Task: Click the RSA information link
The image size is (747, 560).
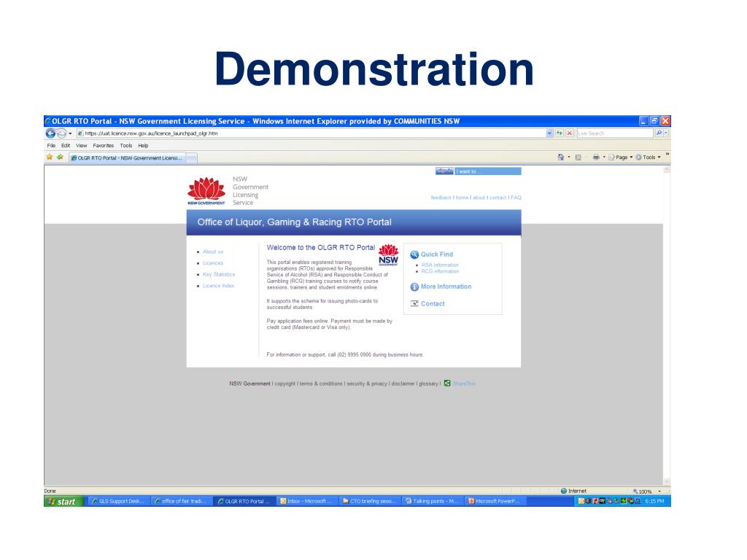Action: click(x=440, y=265)
